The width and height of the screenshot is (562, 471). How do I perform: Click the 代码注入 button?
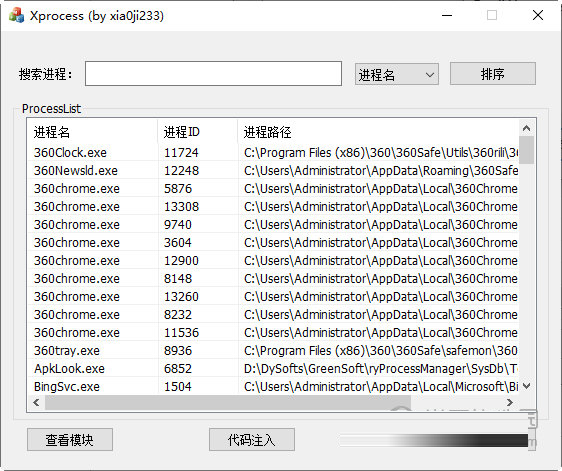pyautogui.click(x=252, y=439)
